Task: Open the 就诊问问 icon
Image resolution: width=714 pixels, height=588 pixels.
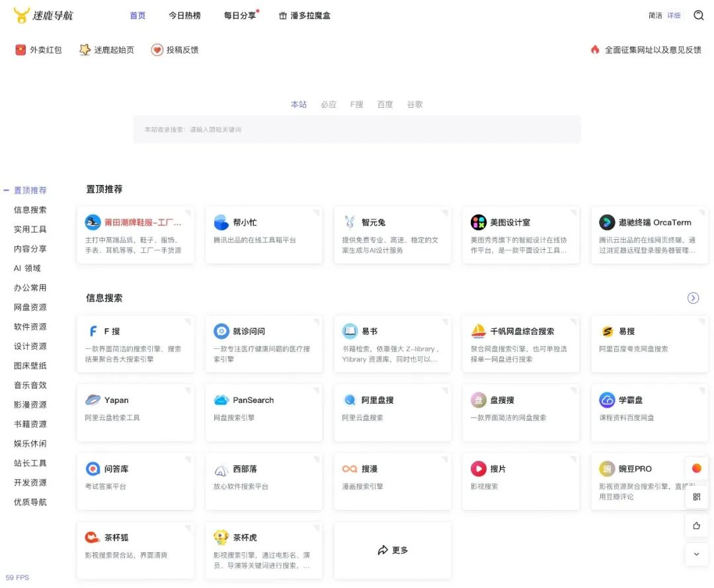Action: tap(221, 331)
